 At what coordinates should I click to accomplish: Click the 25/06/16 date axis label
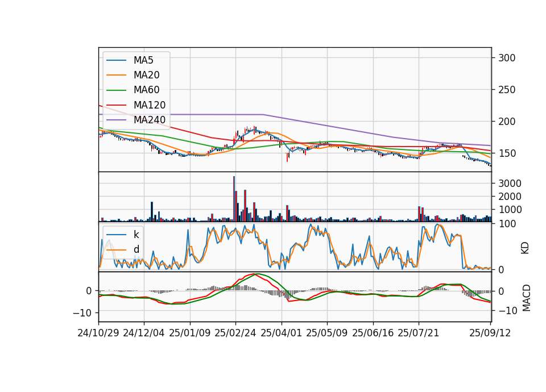(373, 333)
